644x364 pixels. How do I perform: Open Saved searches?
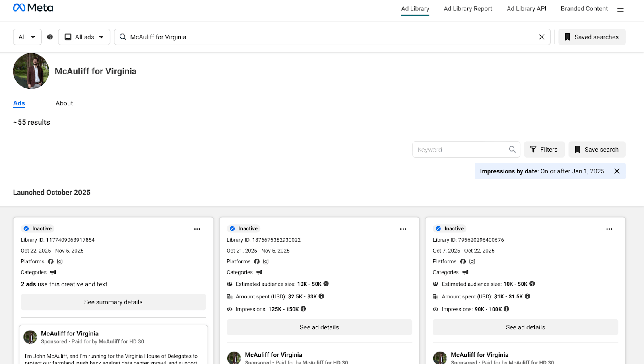pyautogui.click(x=592, y=37)
